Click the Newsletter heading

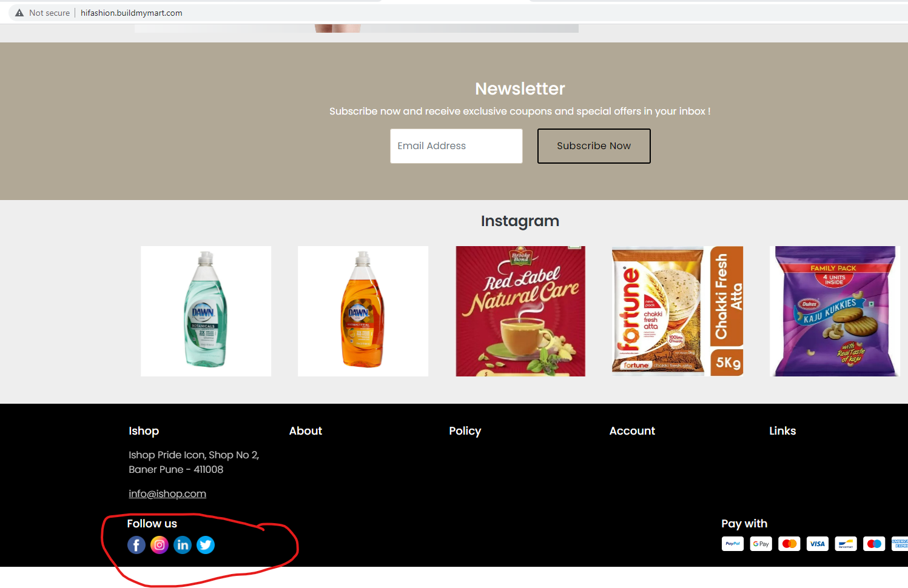[520, 89]
